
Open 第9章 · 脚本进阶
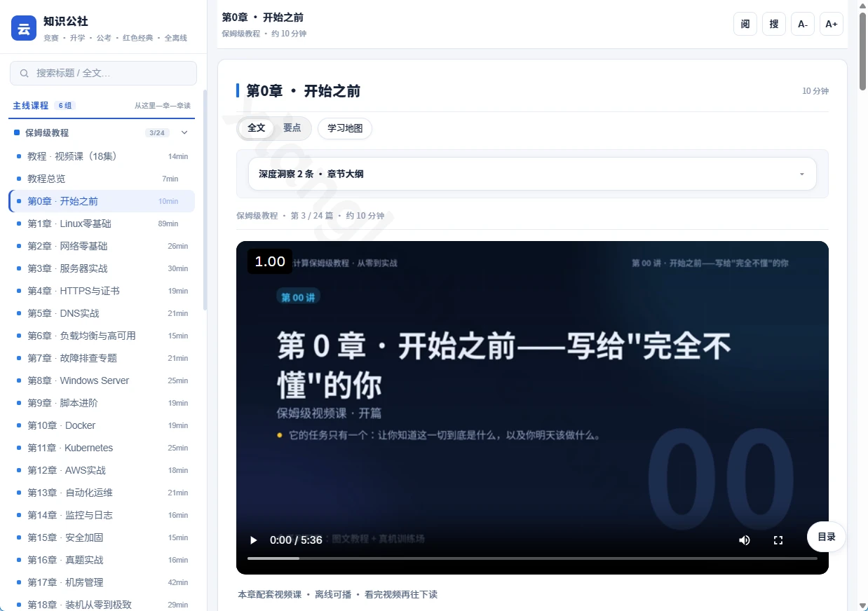click(x=102, y=403)
